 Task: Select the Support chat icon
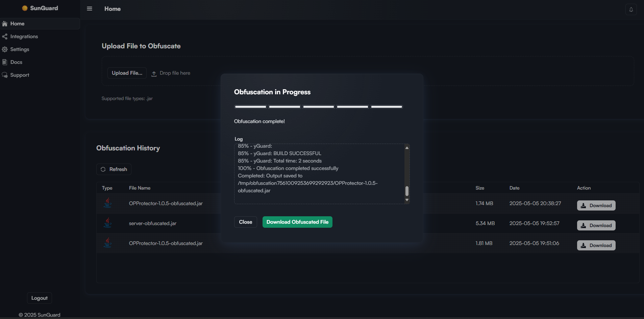[5, 75]
